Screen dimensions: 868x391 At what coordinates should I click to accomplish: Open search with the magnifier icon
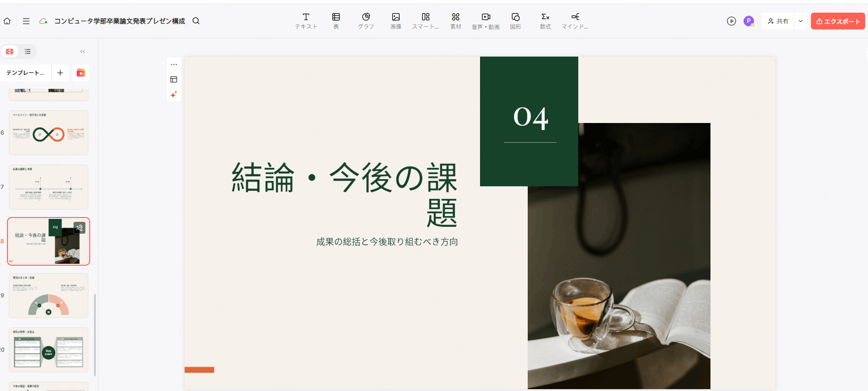click(x=196, y=21)
